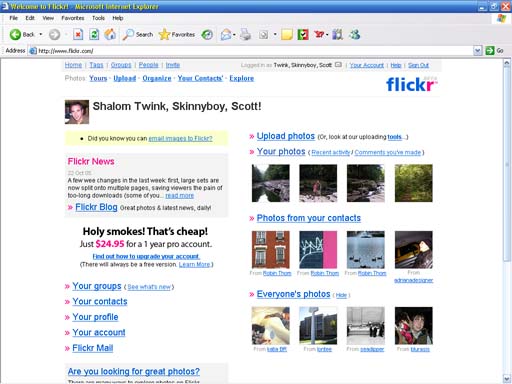Expand the Mail icon dropdown arrow
This screenshot has width=512, height=384.
pyautogui.click(x=234, y=34)
